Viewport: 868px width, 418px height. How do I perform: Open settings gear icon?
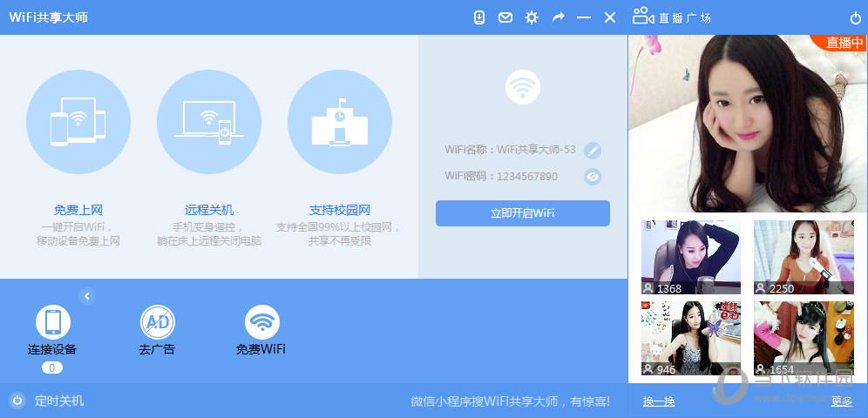tap(532, 17)
